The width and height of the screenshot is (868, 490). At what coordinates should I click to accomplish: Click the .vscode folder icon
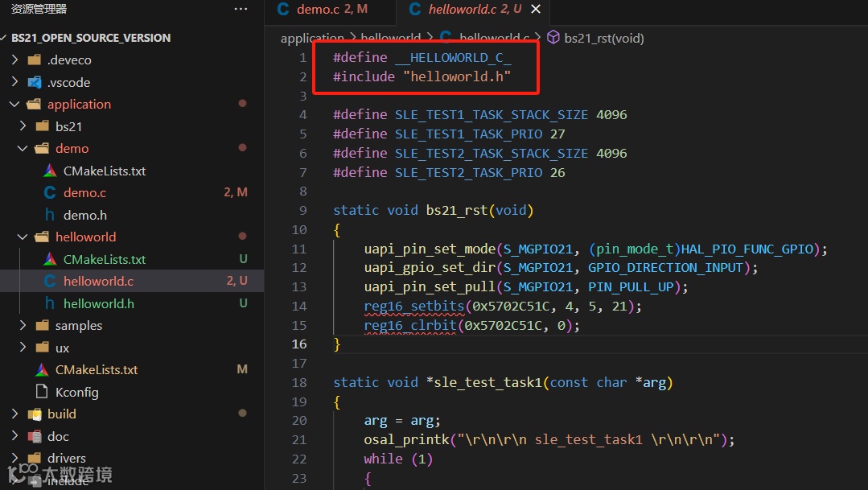pyautogui.click(x=35, y=82)
